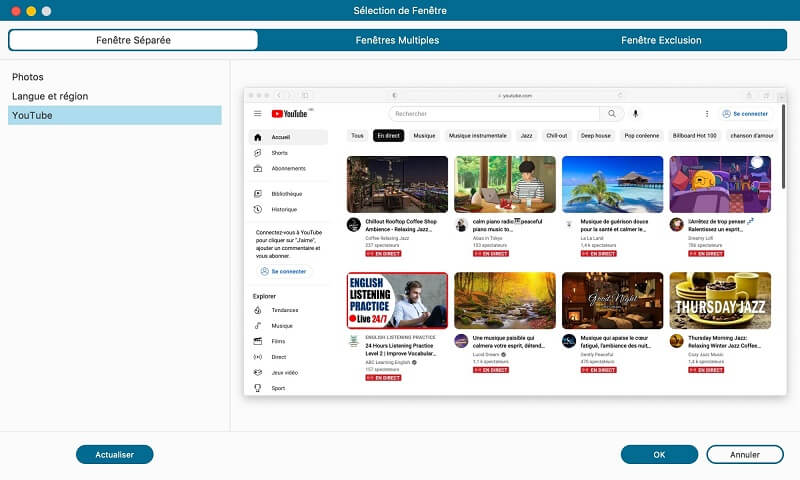Click the youtube.com address bar
This screenshot has width=800, height=480.
click(x=515, y=95)
